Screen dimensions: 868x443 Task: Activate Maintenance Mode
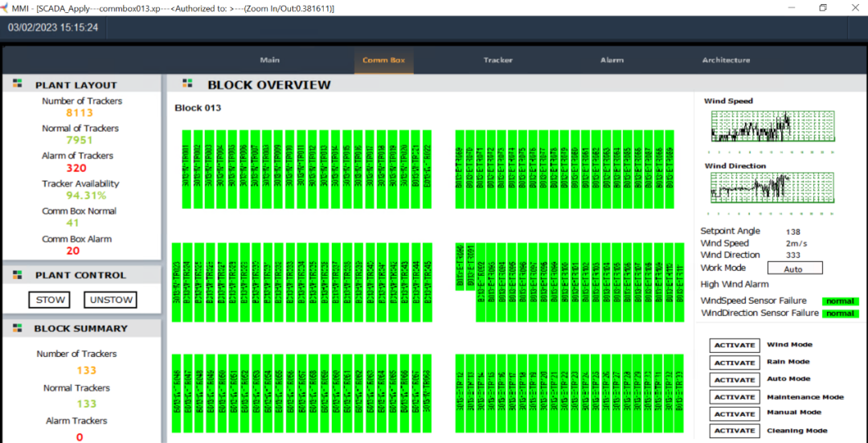(735, 397)
